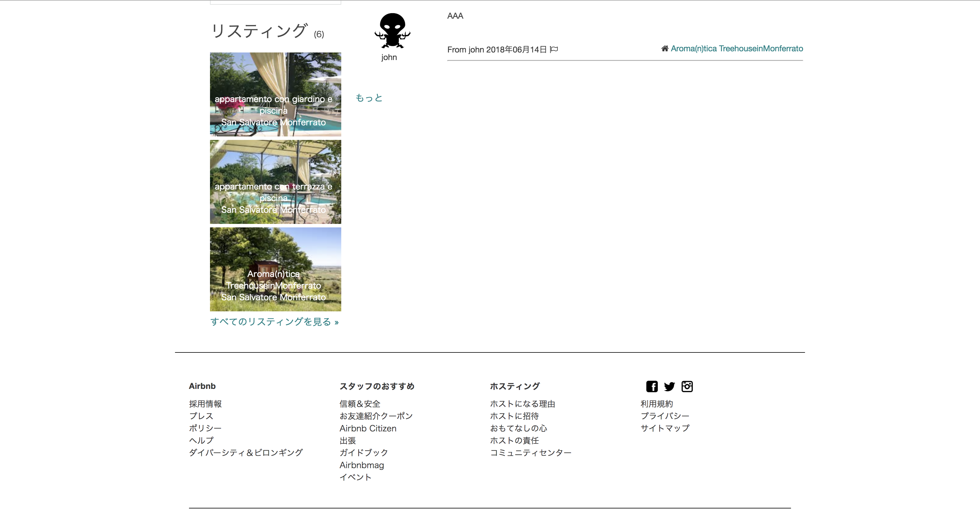Open the Aroma(n)tica Treehouse listing thumbnail
The image size is (980, 509).
275,269
